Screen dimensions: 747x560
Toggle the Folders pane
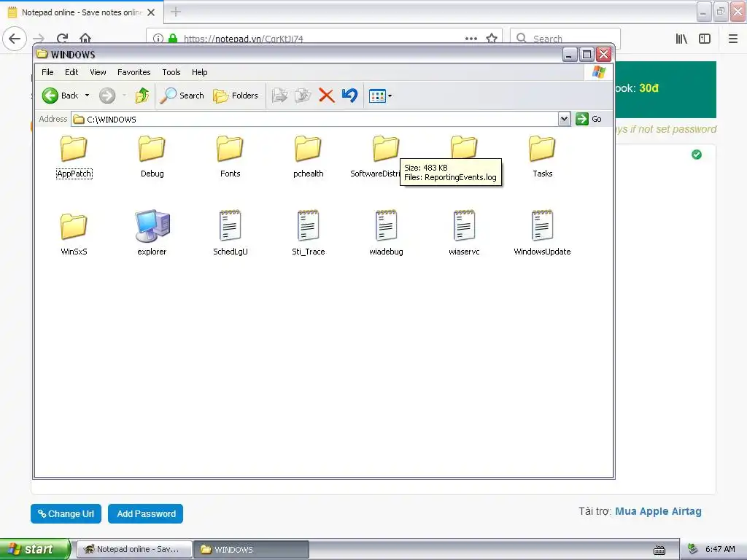(236, 96)
